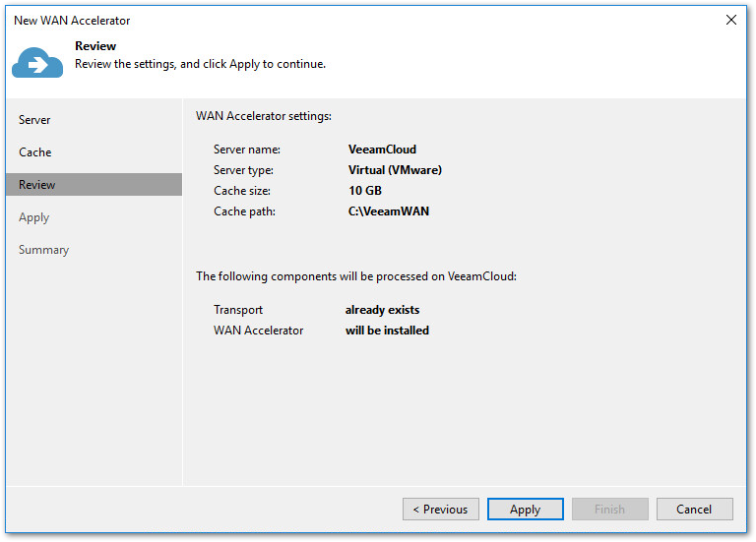Click the 'WAN Accelerator settings:' heading
The width and height of the screenshot is (756, 542).
(264, 116)
